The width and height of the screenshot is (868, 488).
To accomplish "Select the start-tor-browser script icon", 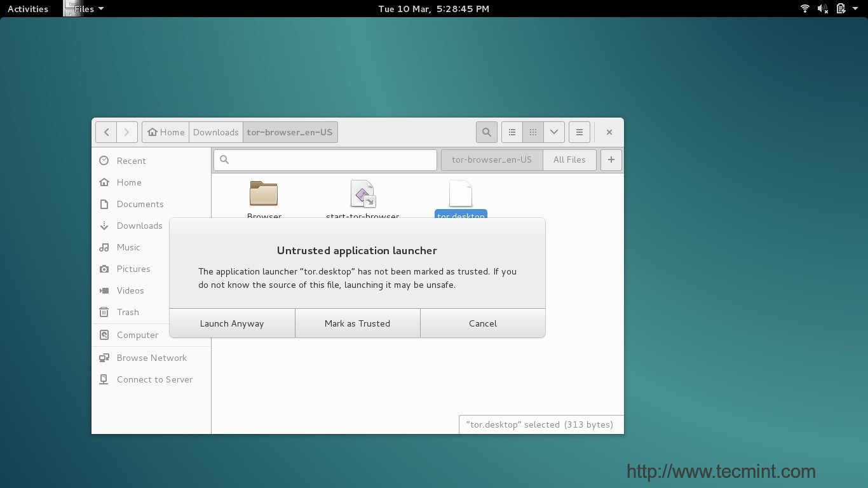I will pyautogui.click(x=362, y=194).
